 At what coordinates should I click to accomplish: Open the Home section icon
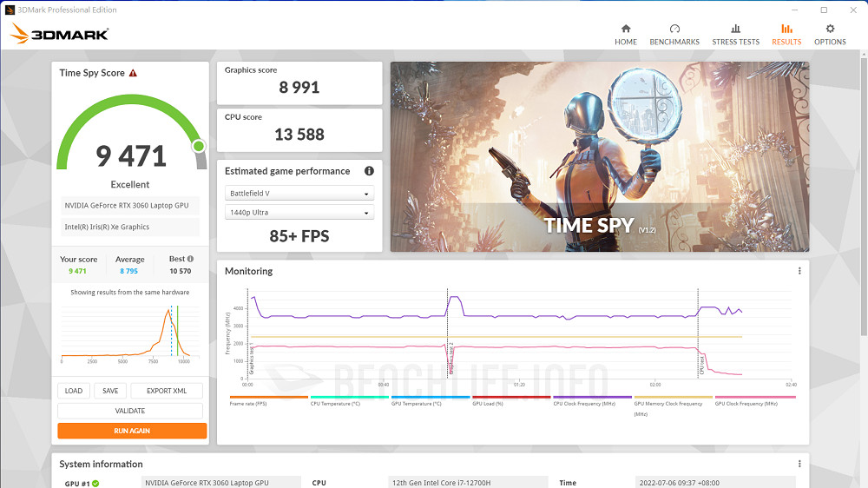pyautogui.click(x=625, y=29)
